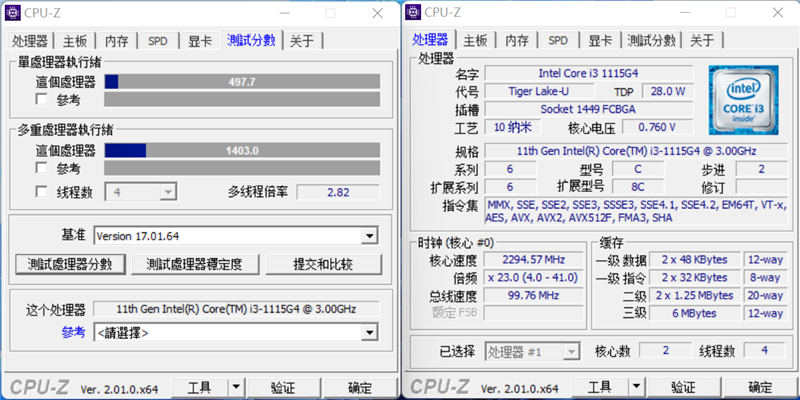Click 一级 指令 cache value 2 x 32 KBytes

[694, 278]
